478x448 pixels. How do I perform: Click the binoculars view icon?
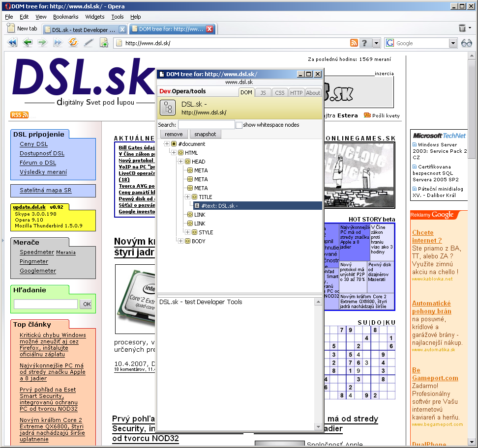[466, 43]
